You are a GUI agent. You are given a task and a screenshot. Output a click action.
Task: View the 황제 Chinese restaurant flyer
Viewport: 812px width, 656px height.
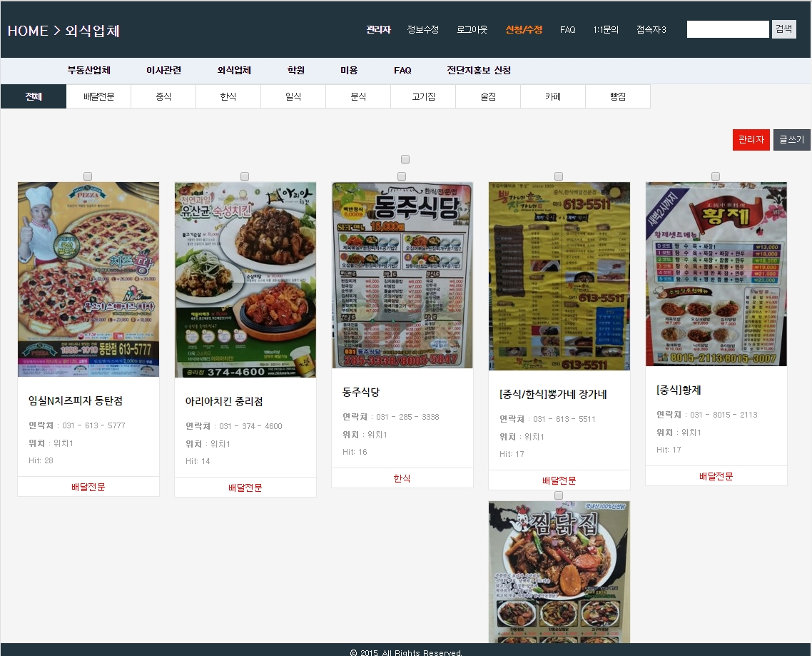coord(716,274)
